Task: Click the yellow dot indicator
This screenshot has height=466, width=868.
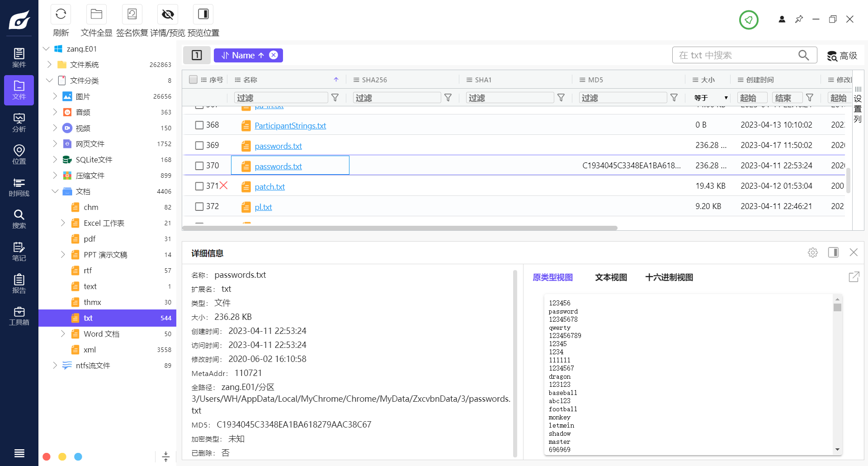Action: point(62,456)
